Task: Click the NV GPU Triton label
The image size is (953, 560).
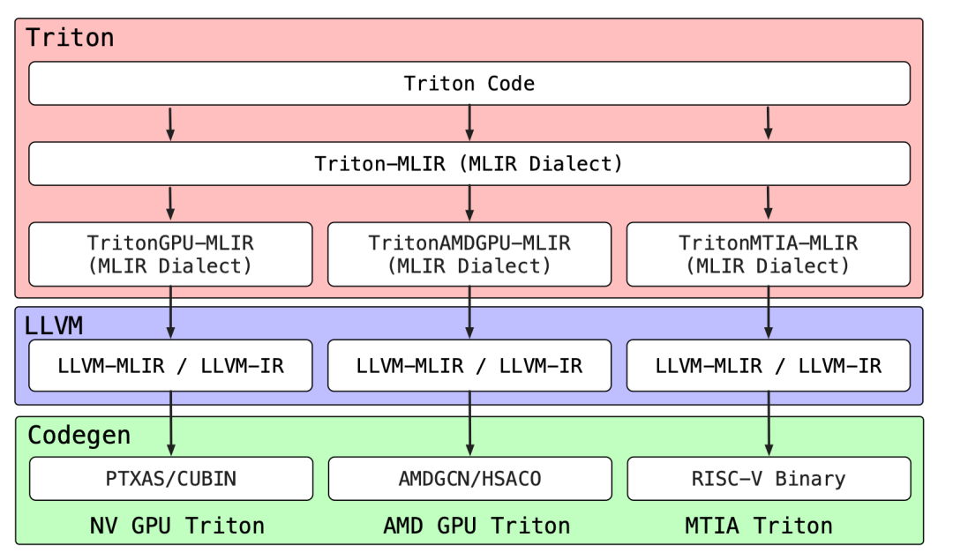Action: click(177, 526)
